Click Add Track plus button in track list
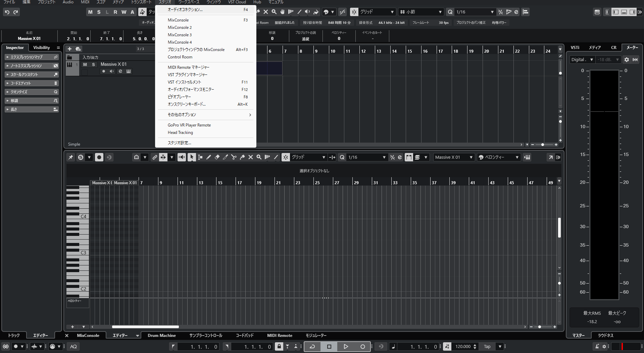644x353 pixels. click(70, 49)
